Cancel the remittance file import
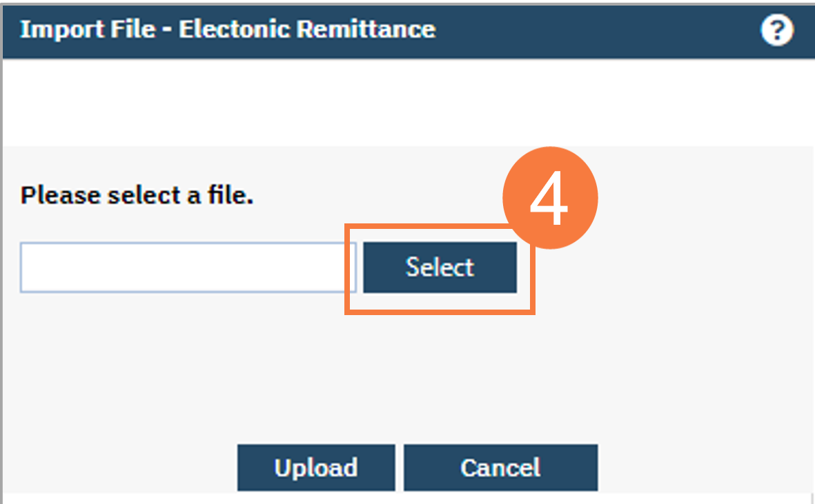The height and width of the screenshot is (504, 815). point(500,467)
